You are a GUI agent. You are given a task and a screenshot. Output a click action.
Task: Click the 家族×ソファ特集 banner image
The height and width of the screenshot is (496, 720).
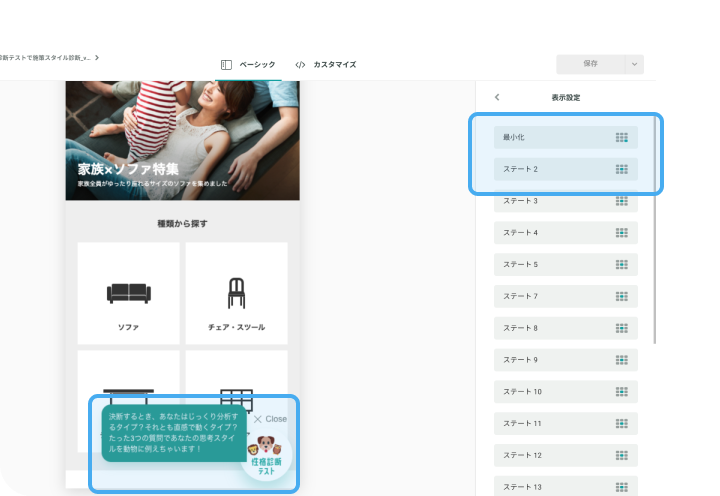pos(183,141)
